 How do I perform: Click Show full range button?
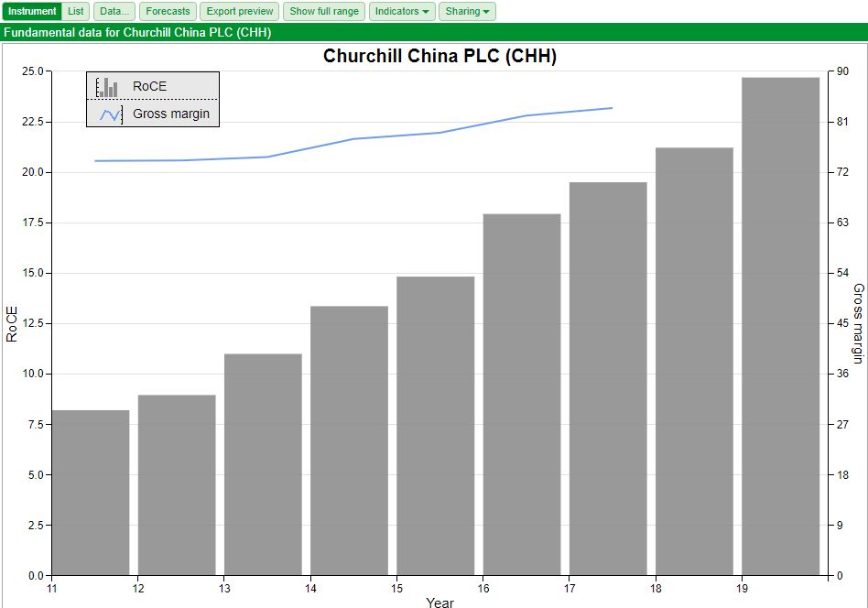pyautogui.click(x=324, y=11)
